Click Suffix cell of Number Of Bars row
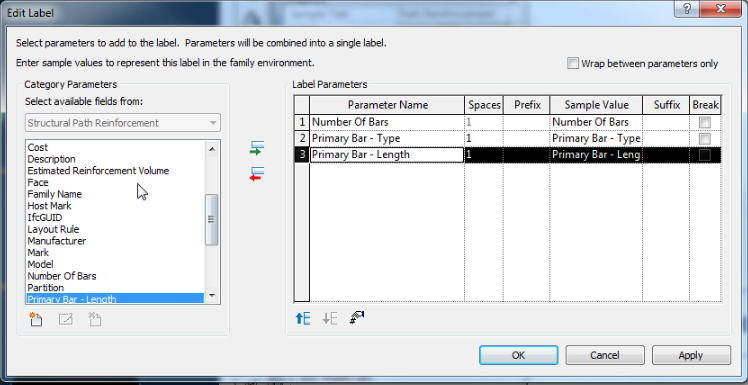The height and width of the screenshot is (385, 748). coord(666,123)
